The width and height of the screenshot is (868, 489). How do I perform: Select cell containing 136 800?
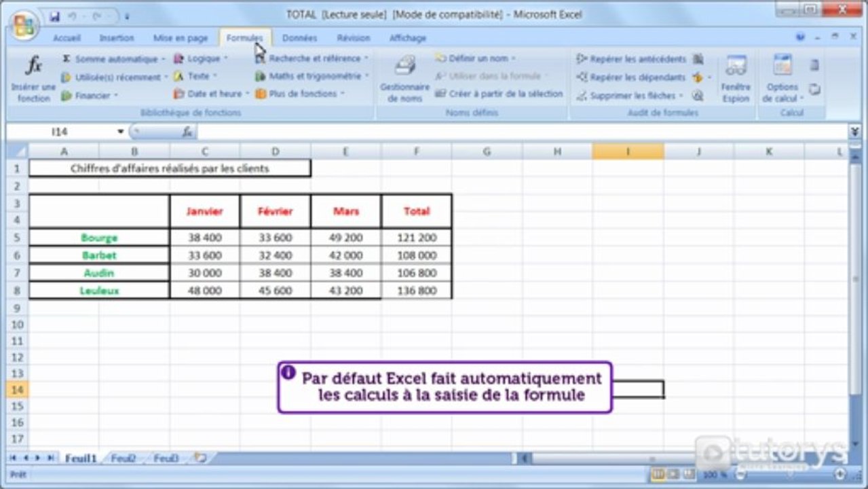coord(417,291)
